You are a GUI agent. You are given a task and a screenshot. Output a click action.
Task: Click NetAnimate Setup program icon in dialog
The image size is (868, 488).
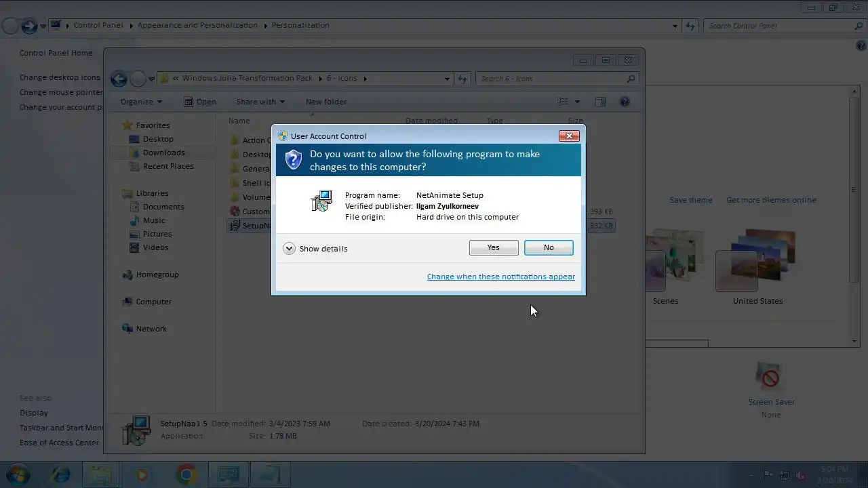point(321,201)
